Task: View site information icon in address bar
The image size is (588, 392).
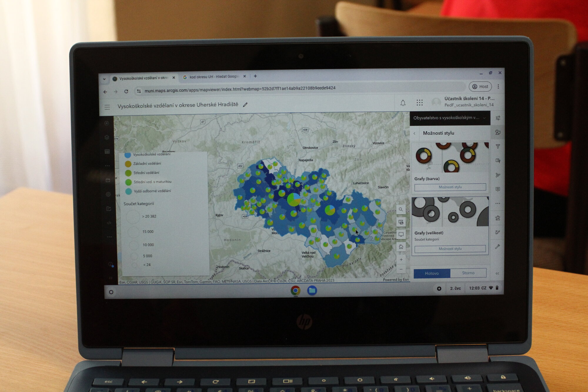Action: click(139, 91)
